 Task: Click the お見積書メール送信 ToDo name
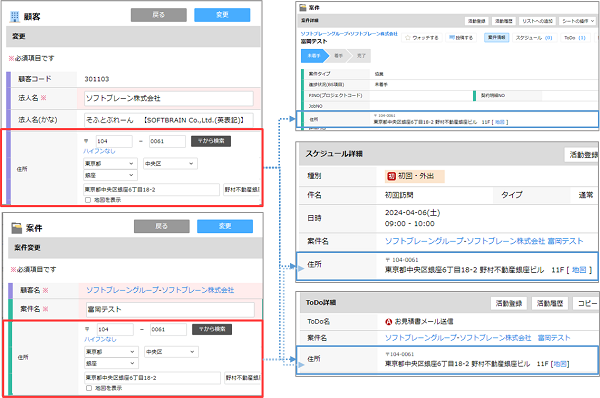[x=424, y=322]
